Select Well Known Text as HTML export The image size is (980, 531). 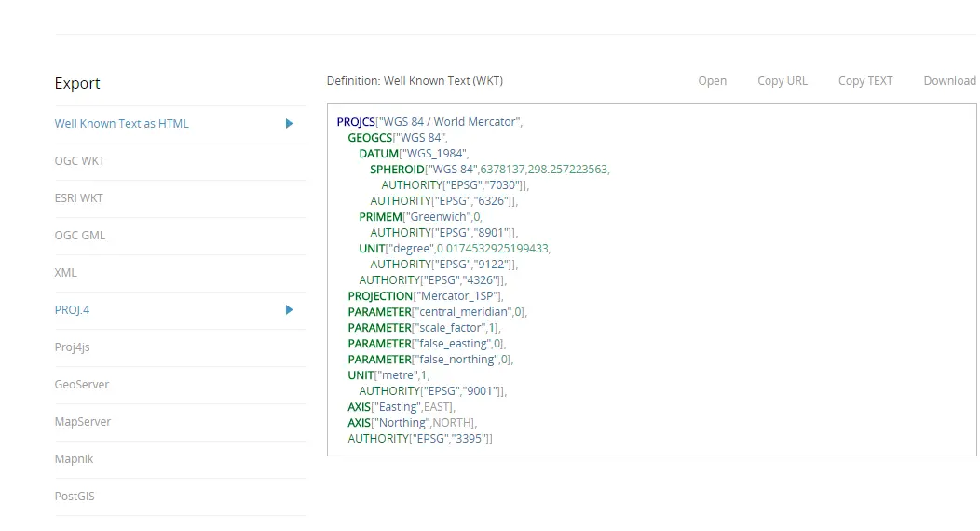click(x=121, y=124)
